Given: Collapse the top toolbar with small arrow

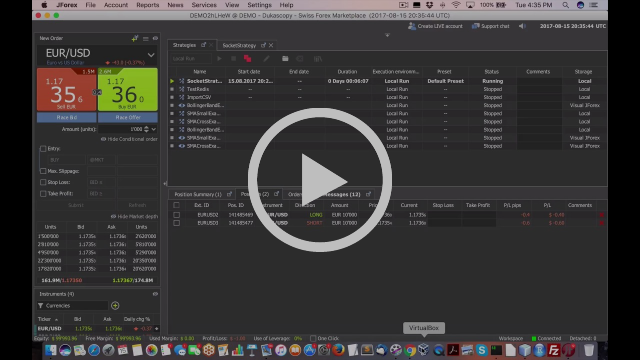Looking at the screenshot, I should [x=387, y=35].
